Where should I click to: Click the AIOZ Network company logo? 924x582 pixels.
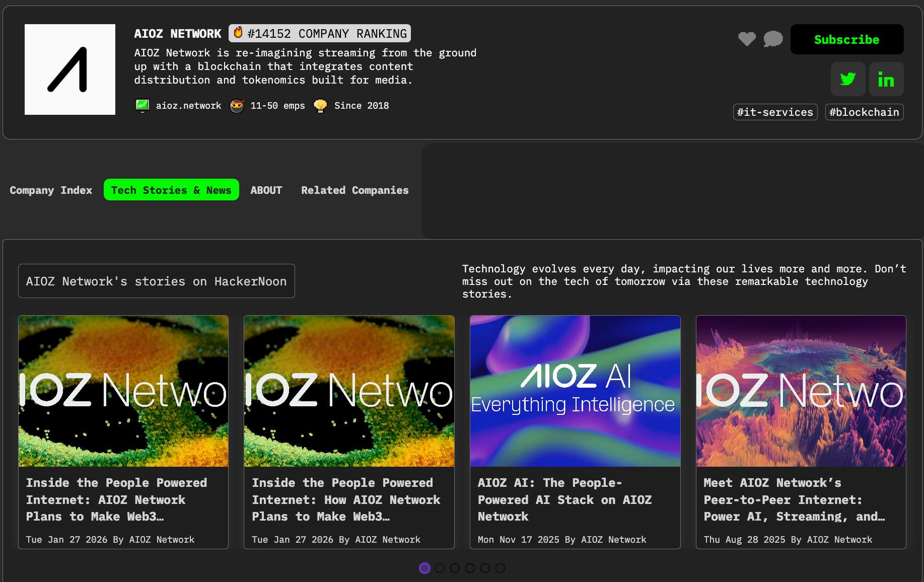pyautogui.click(x=70, y=69)
